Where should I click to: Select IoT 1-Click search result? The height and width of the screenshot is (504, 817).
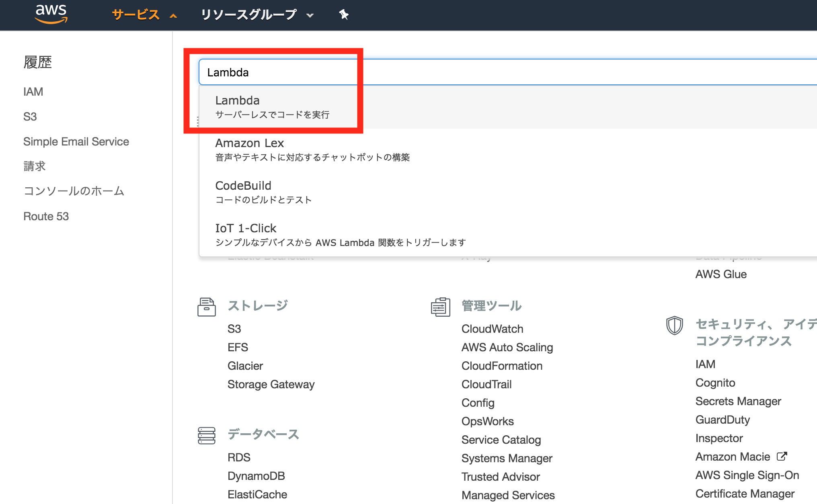point(508,235)
